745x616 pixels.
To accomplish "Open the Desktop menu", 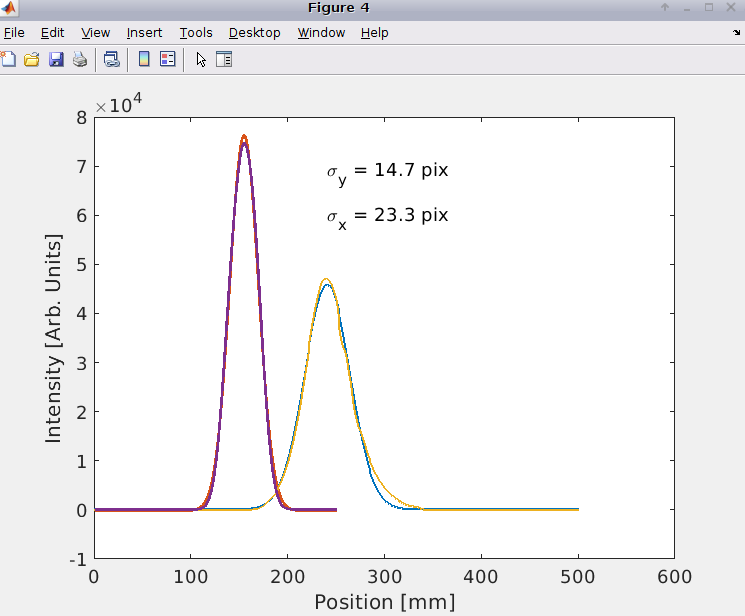I will point(254,33).
